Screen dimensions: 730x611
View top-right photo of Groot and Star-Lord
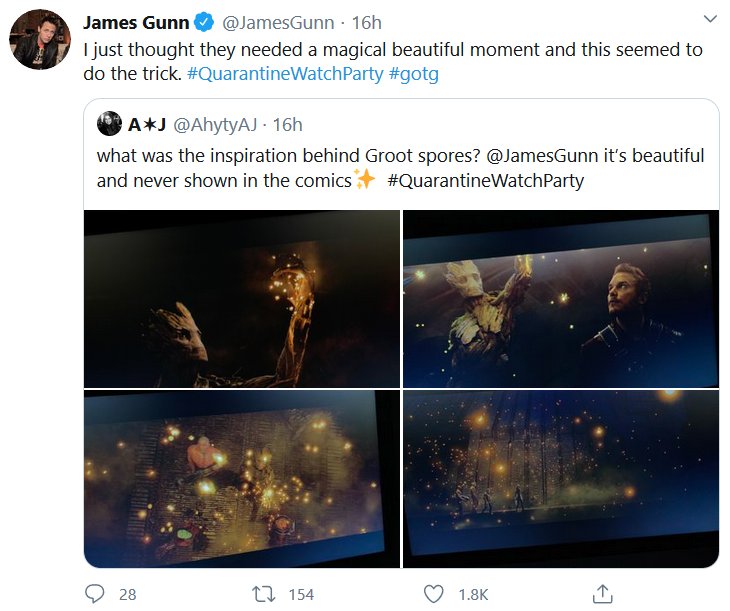tap(560, 298)
